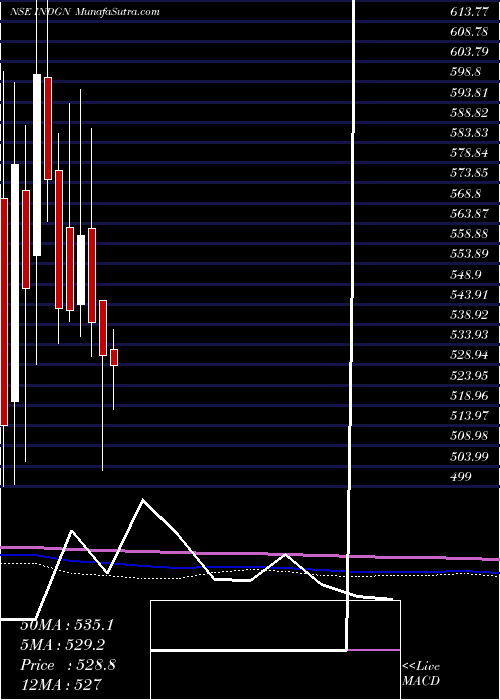The image size is (500, 700).
Task: Click the 503.99 price axis label
Action: [470, 457]
